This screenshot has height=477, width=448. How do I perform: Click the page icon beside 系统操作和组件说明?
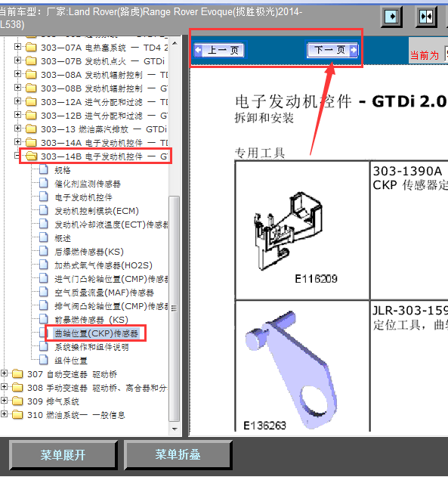[x=44, y=346]
